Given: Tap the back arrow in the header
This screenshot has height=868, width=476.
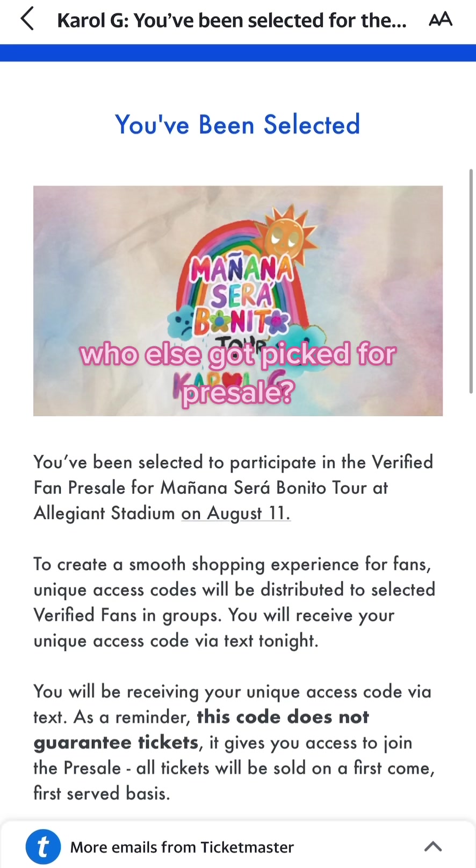Looking at the screenshot, I should [x=27, y=20].
